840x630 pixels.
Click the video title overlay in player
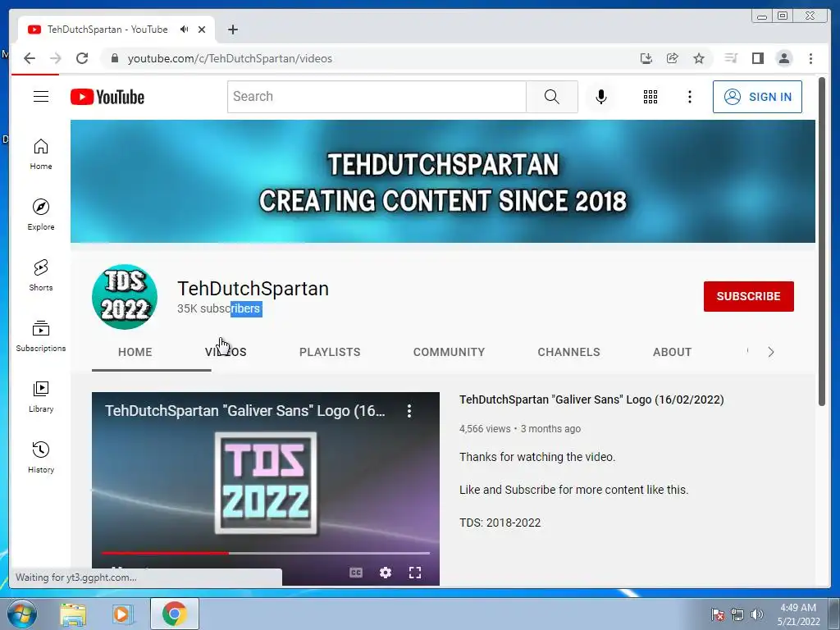click(244, 411)
